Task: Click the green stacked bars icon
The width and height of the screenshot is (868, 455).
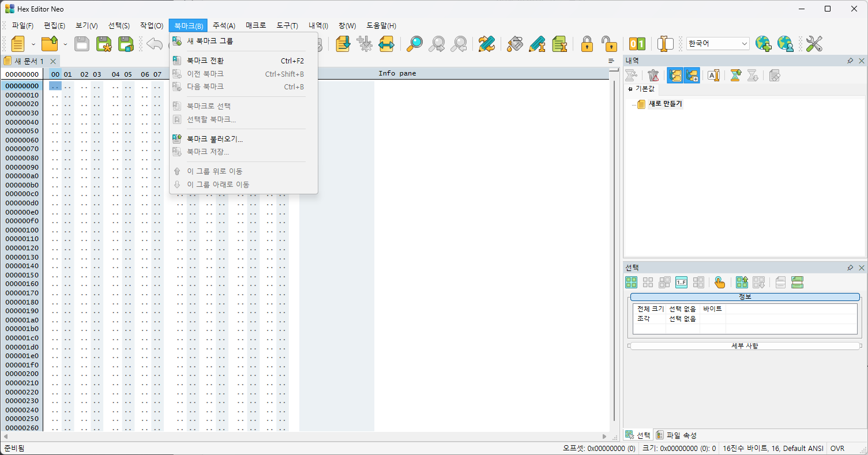Action: (x=798, y=283)
